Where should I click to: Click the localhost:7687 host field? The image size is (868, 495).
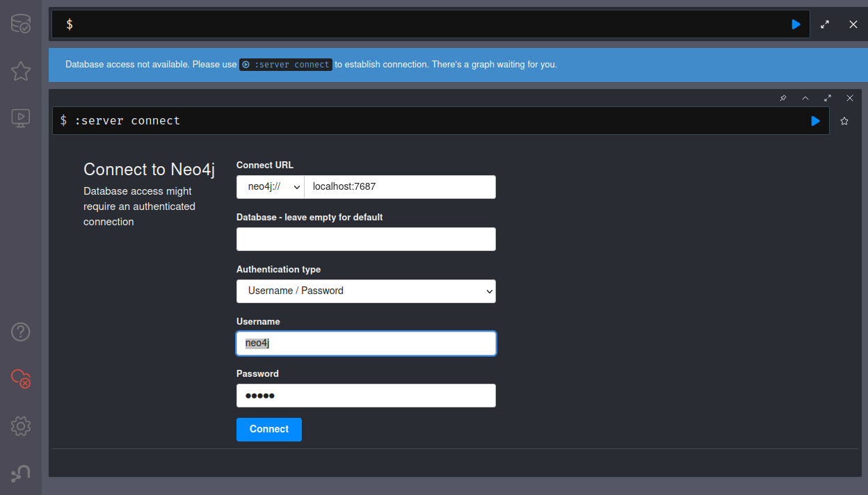click(x=400, y=187)
